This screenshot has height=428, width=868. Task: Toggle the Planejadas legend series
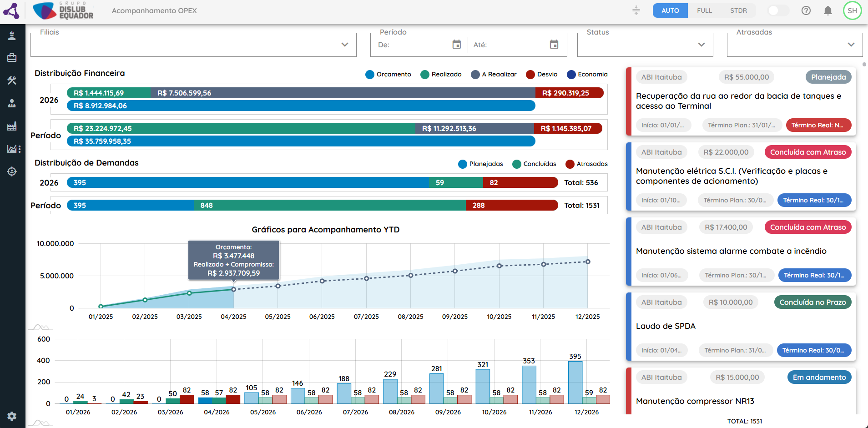pos(480,164)
